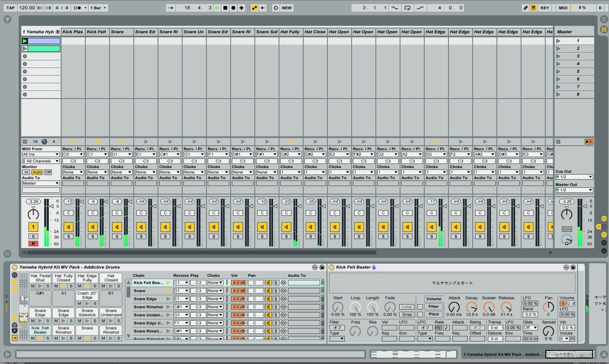Image resolution: width=609 pixels, height=364 pixels.
Task: Select the Snare Sid track header
Action: click(x=266, y=32)
